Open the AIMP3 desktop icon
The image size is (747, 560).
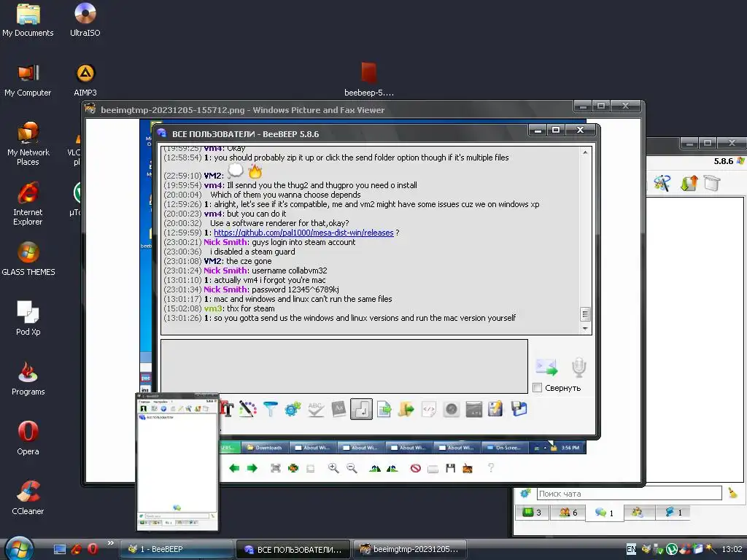85,80
